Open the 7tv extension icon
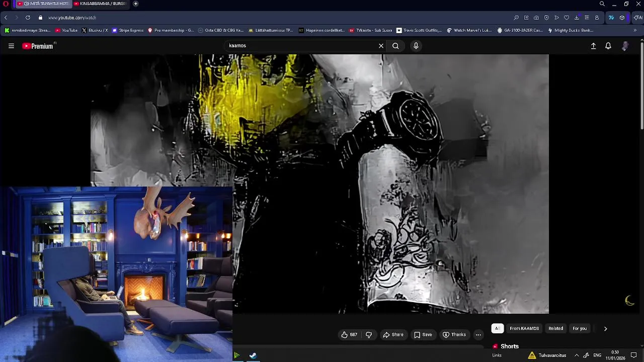The height and width of the screenshot is (362, 644). (x=611, y=18)
